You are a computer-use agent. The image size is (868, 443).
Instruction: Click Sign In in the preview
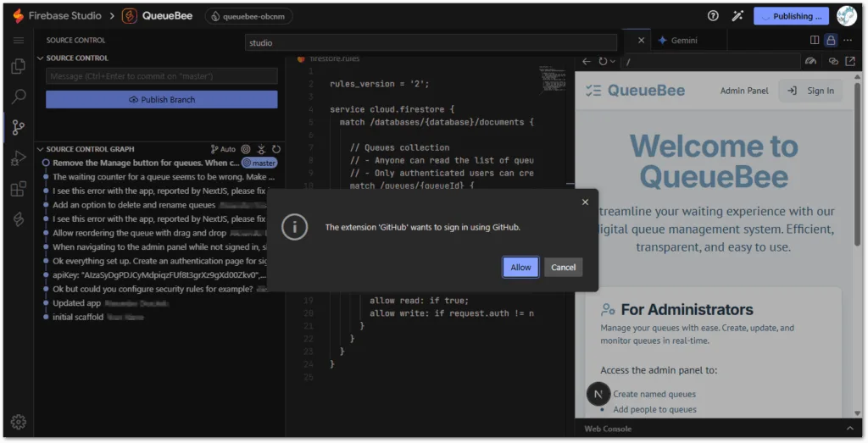pos(810,91)
